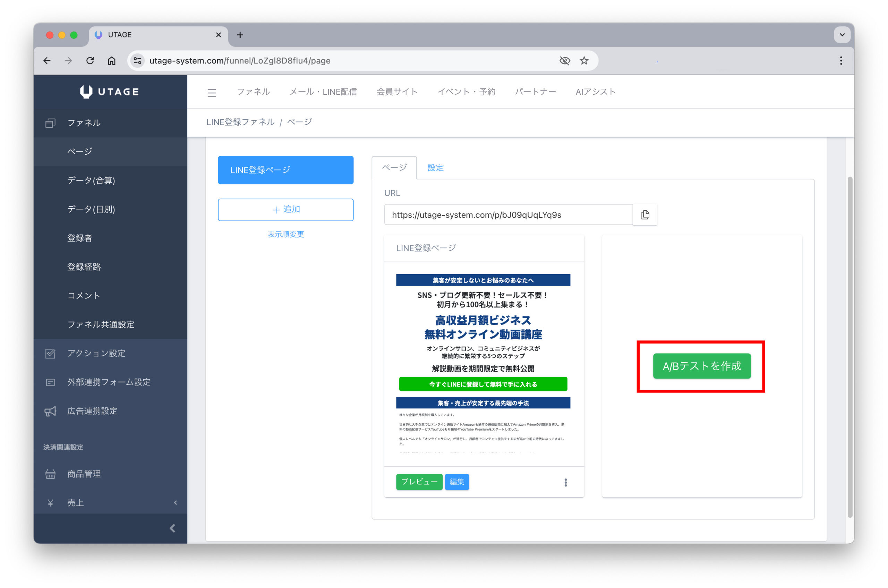Click the crossed-eye tracking protection icon
The image size is (888, 588).
click(x=565, y=61)
